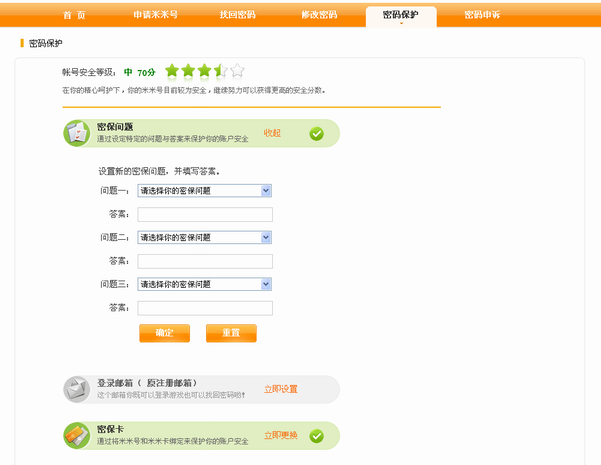601x465 pixels.
Task: Click green checkmark beside 密保问题
Action: (316, 133)
